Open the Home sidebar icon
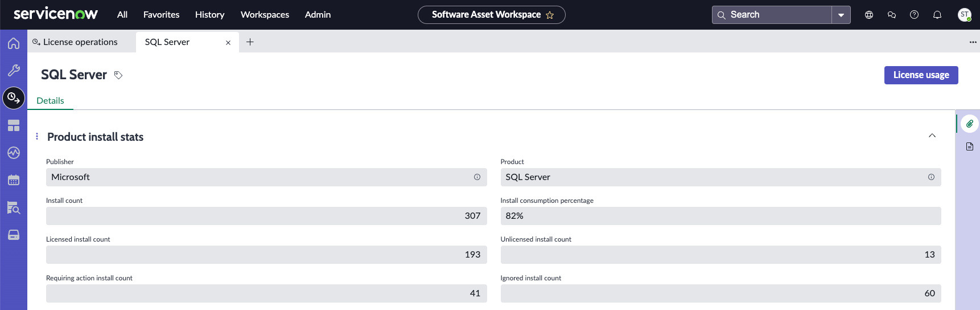The height and width of the screenshot is (310, 980). point(14,43)
